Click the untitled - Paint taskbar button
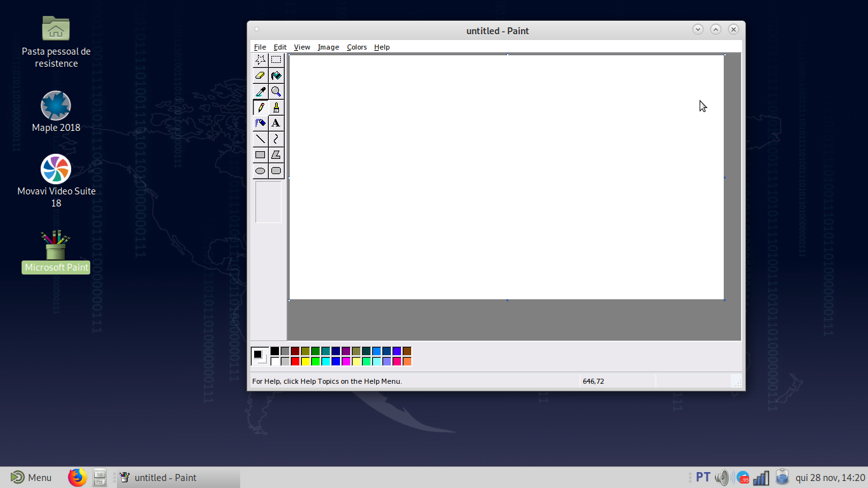Screen dimensions: 868x488 click(179, 477)
